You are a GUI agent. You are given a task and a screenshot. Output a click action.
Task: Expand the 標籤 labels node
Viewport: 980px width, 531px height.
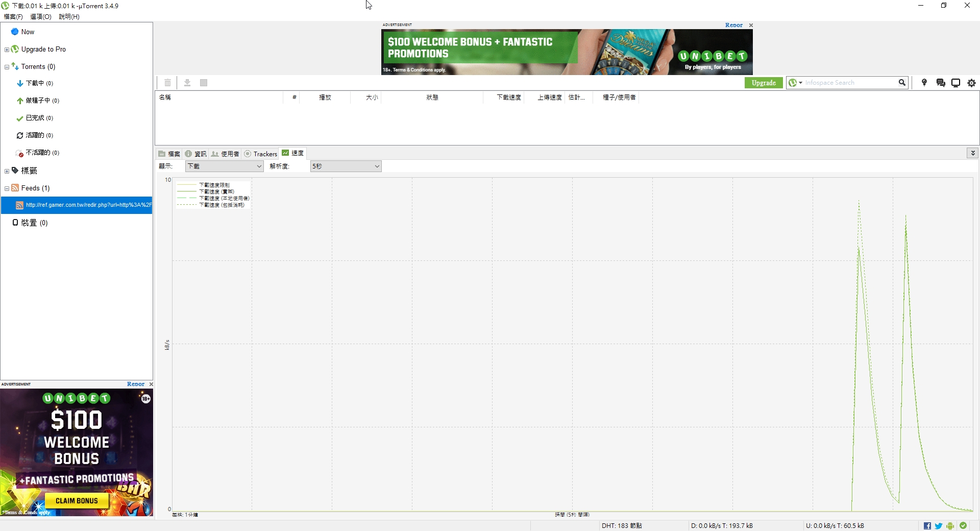(x=7, y=171)
